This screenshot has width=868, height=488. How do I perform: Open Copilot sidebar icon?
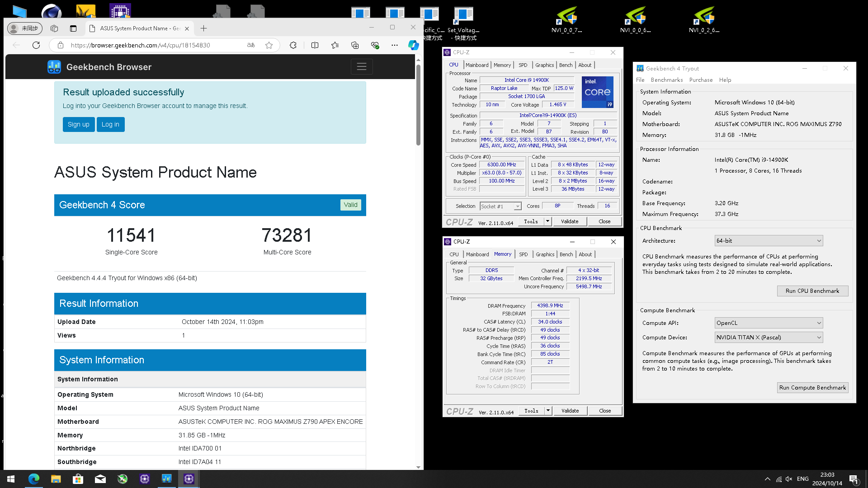pos(413,45)
